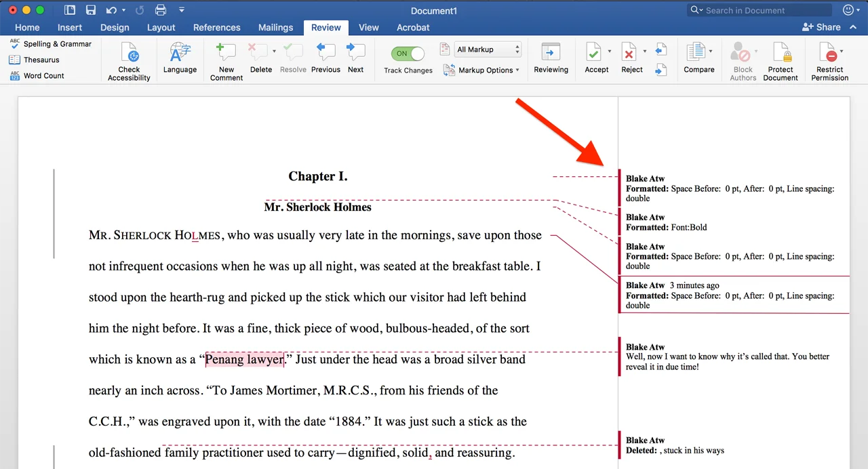This screenshot has height=469, width=868.
Task: Toggle Track Changes ON switch
Action: click(x=408, y=54)
